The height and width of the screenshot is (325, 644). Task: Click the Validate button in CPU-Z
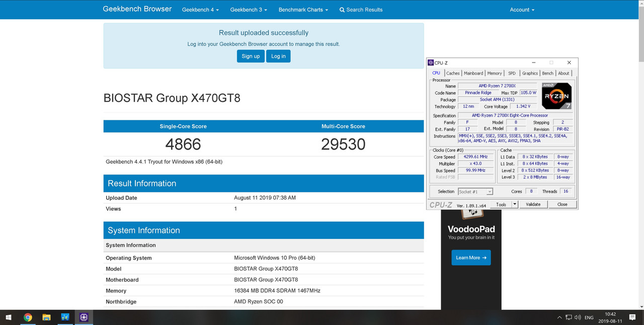click(533, 204)
